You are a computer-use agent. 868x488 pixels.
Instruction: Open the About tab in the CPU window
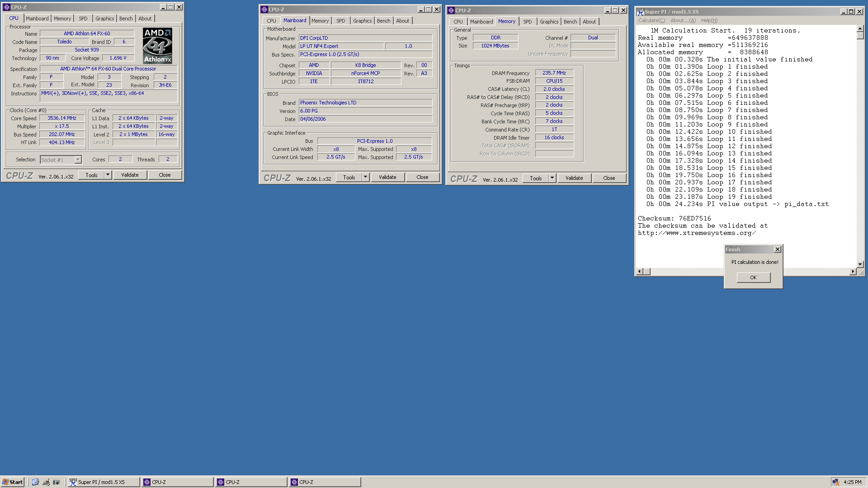145,19
